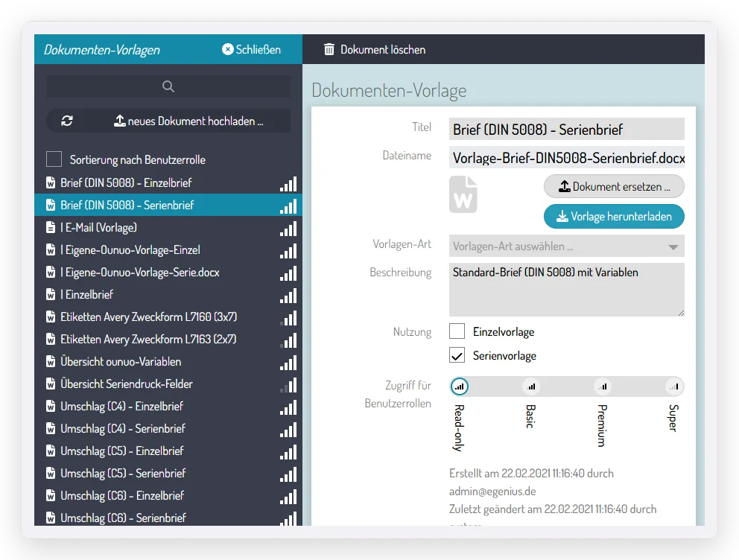Screen dimensions: 739x560
Task: Uncheck the Serienvorlage checkbox
Action: coord(457,355)
